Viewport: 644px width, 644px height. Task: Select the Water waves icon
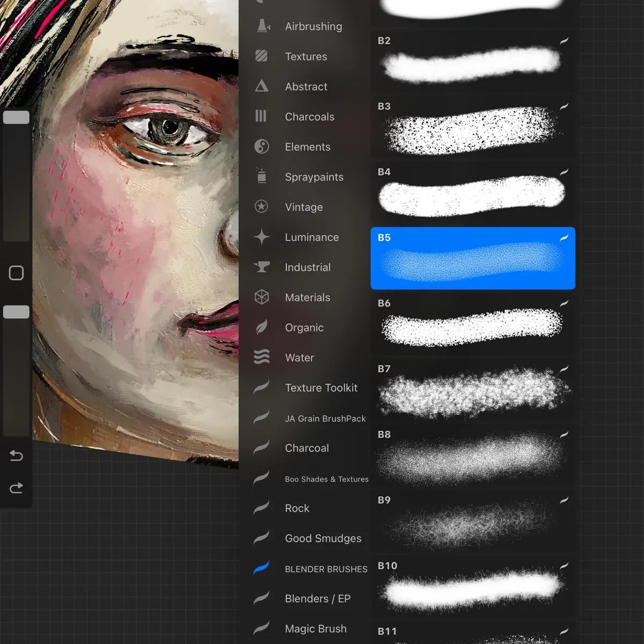[x=261, y=357]
